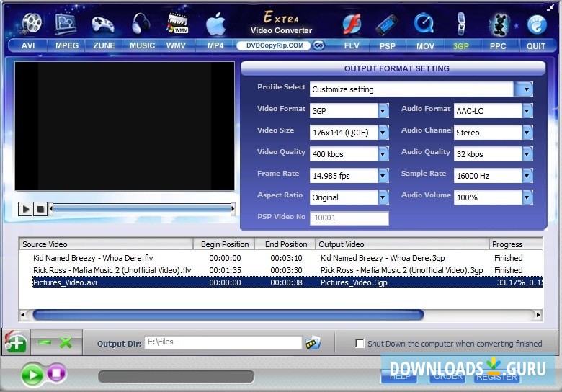Viewport: 562px width, 392px height.
Task: Browse output folder with the film folder icon
Action: coord(313,343)
